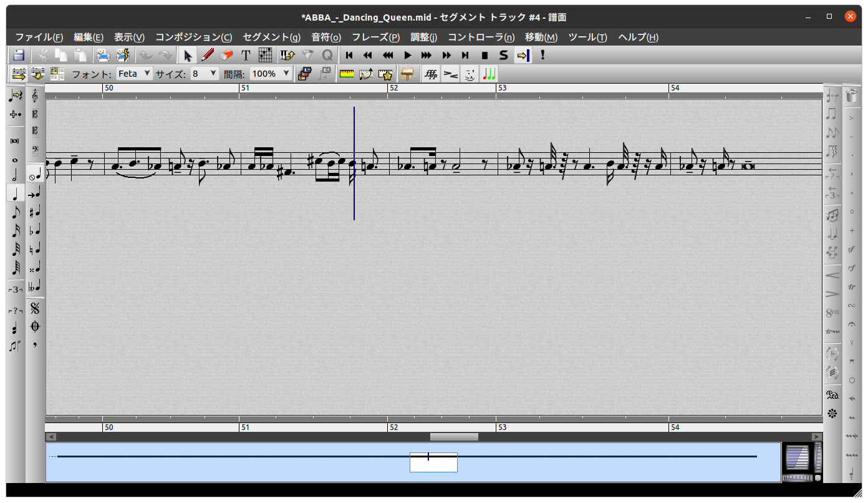Open the セグメント menu
This screenshot has width=868, height=503.
[x=272, y=37]
